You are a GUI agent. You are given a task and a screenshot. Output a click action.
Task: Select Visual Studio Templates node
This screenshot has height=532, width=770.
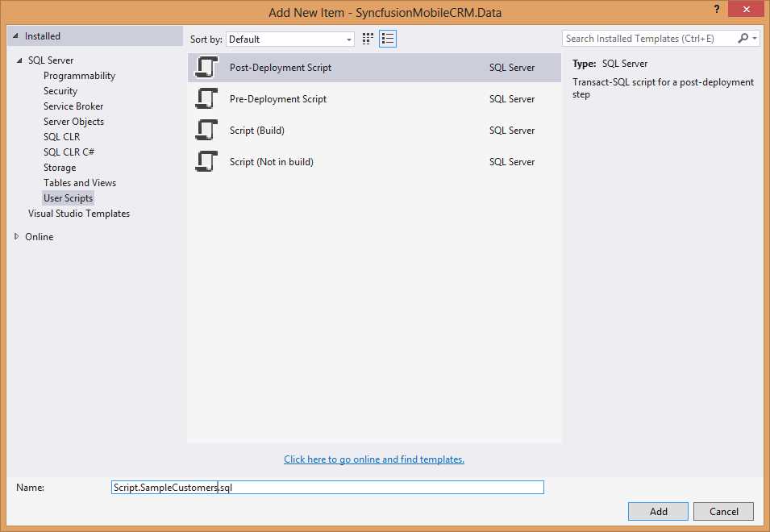(x=78, y=214)
